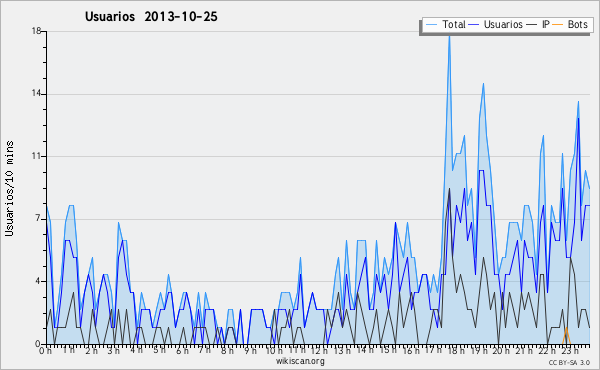Click the '8 h' x-axis label

227,350
